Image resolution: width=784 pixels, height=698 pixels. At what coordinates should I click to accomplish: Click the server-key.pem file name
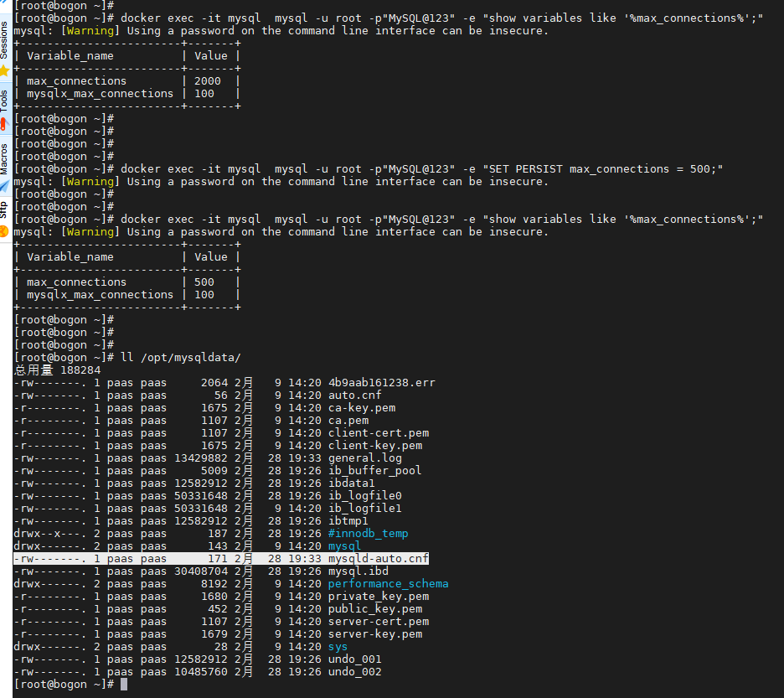(x=375, y=634)
